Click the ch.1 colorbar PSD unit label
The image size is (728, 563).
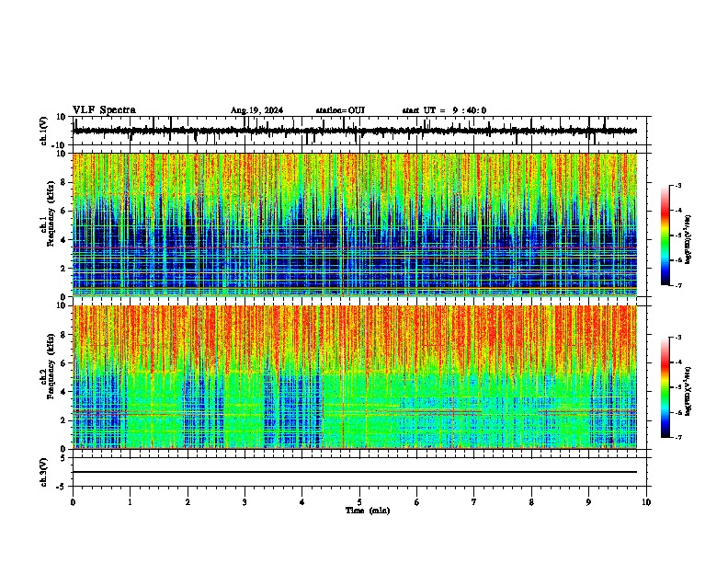688,240
